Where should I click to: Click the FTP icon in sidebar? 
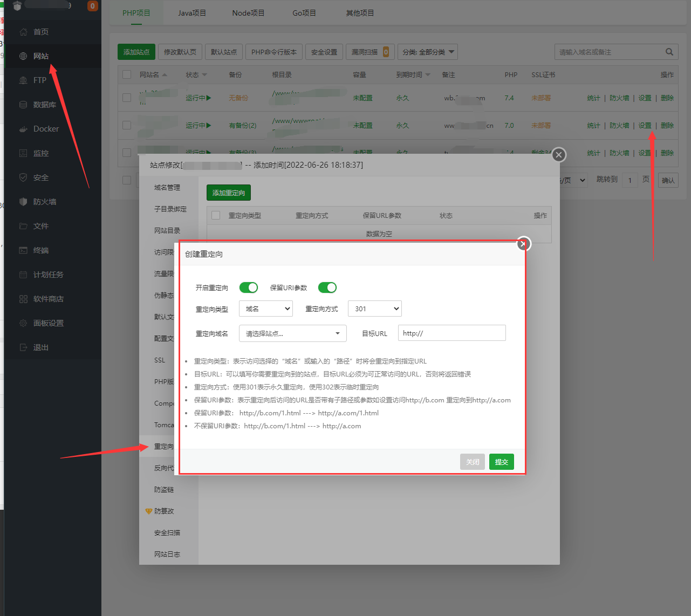pyautogui.click(x=23, y=80)
